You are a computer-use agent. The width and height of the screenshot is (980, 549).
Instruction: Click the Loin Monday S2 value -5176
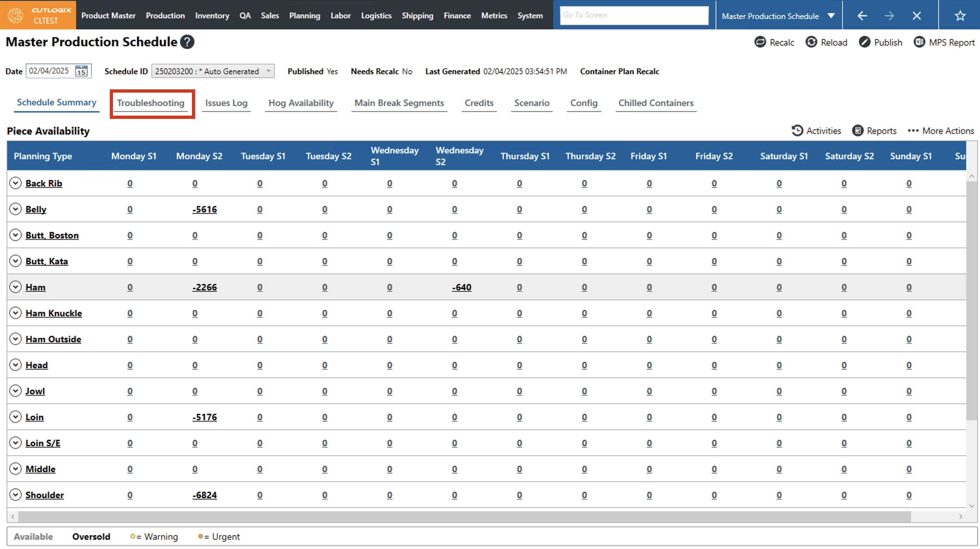[204, 417]
